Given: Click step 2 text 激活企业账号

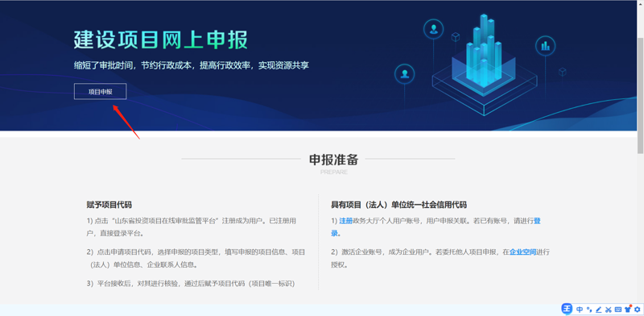Looking at the screenshot, I should pyautogui.click(x=440, y=258).
